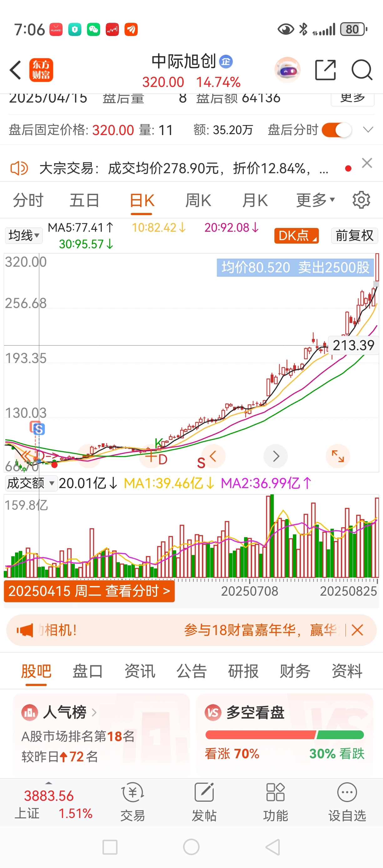The height and width of the screenshot is (868, 383).
Task: Expand 人气榜 chevron arrow
Action: [94, 712]
